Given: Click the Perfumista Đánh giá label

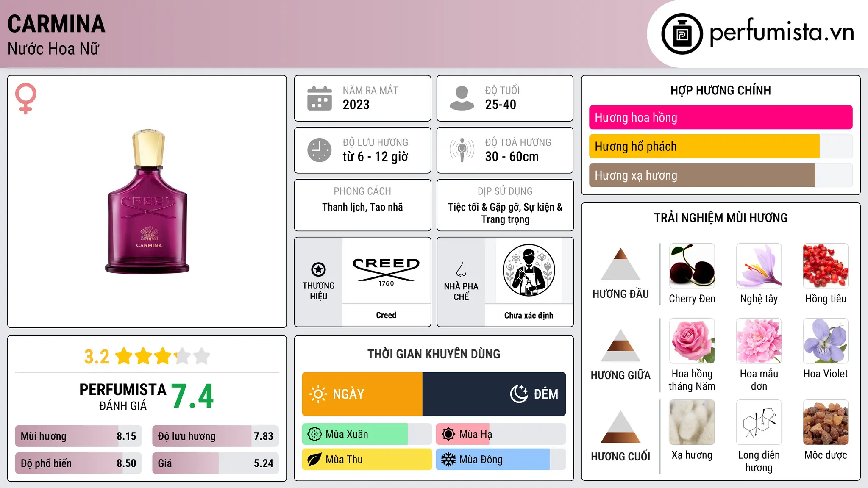Looking at the screenshot, I should [123, 396].
